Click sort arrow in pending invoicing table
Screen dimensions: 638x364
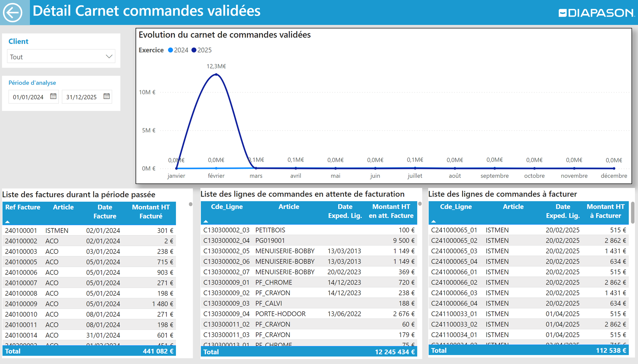pos(206,221)
